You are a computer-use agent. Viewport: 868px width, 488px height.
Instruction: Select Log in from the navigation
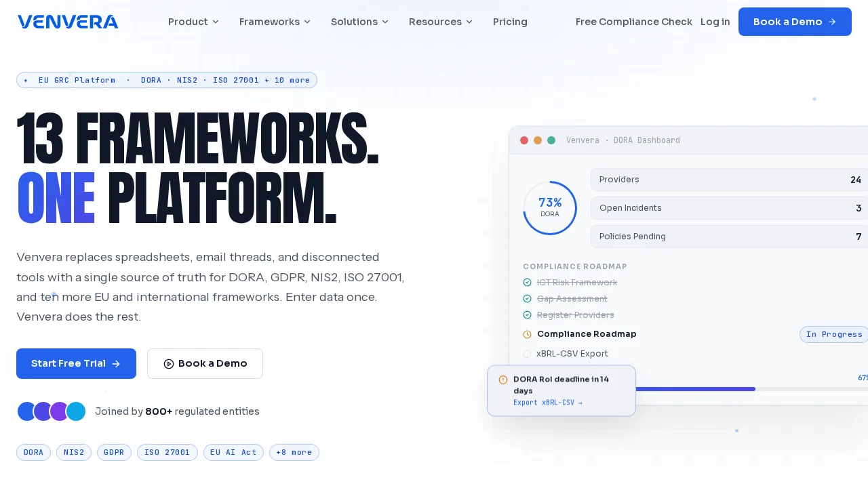pyautogui.click(x=715, y=22)
